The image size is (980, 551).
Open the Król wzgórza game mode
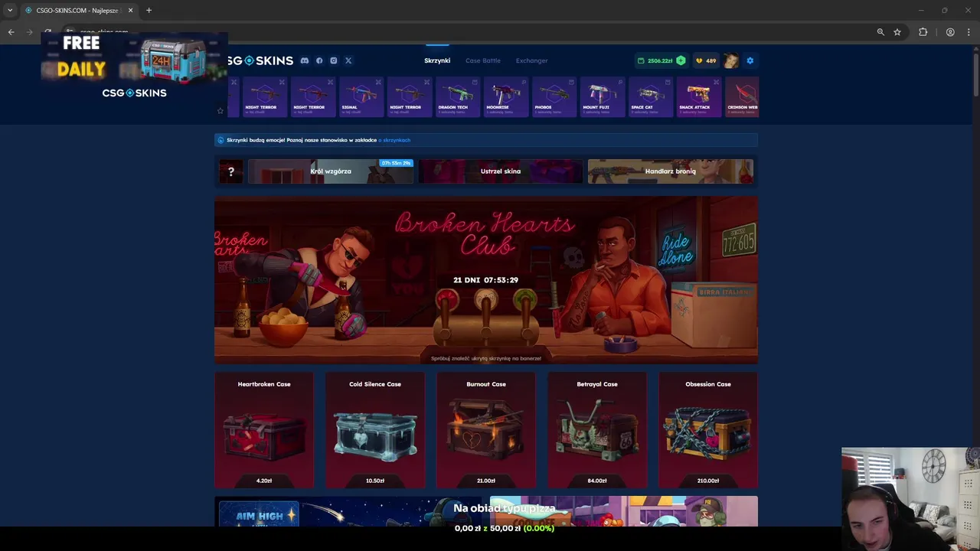[331, 171]
